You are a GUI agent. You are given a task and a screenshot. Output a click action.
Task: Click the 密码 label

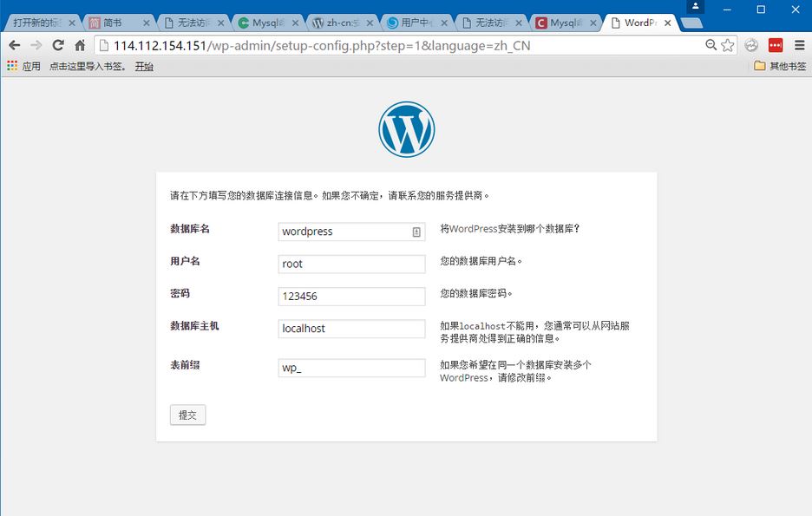pyautogui.click(x=180, y=293)
